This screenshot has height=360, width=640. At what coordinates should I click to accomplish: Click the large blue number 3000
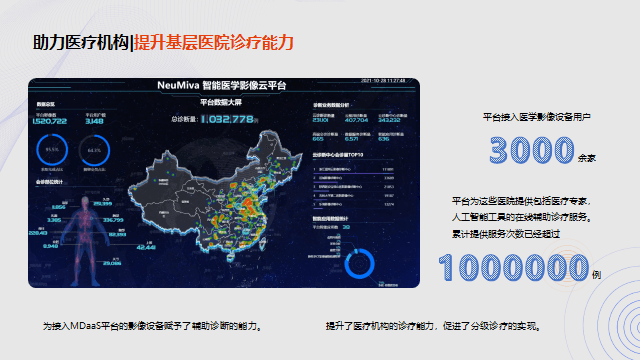532,150
